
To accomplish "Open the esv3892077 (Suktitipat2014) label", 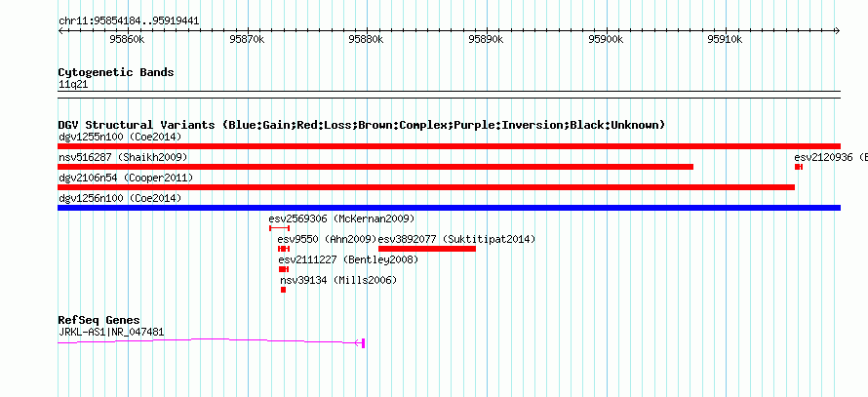I will pos(456,239).
